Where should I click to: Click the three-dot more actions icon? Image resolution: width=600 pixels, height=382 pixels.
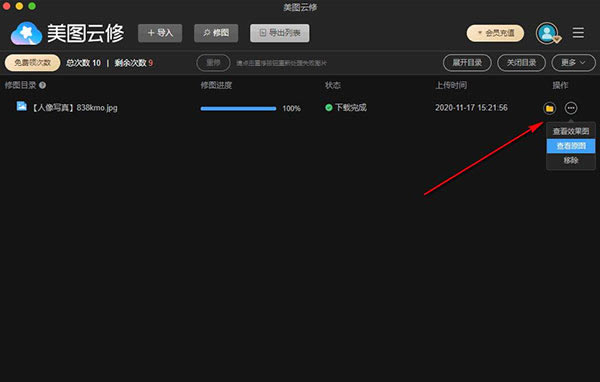tap(571, 108)
